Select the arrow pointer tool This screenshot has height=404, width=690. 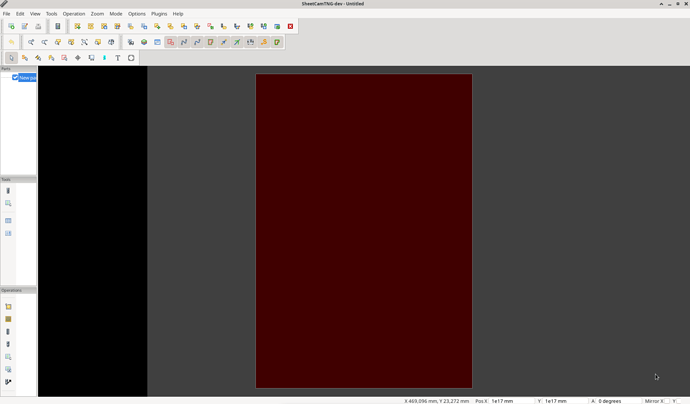point(11,58)
